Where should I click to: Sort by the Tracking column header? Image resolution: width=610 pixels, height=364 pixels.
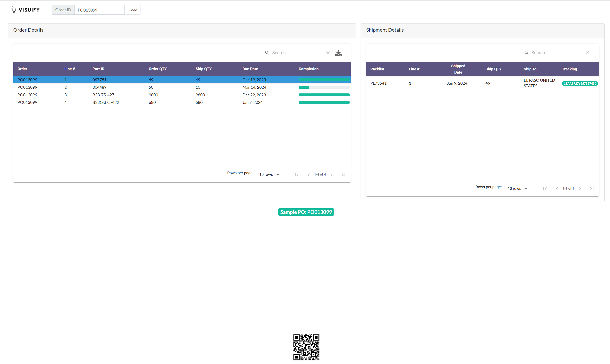[569, 69]
